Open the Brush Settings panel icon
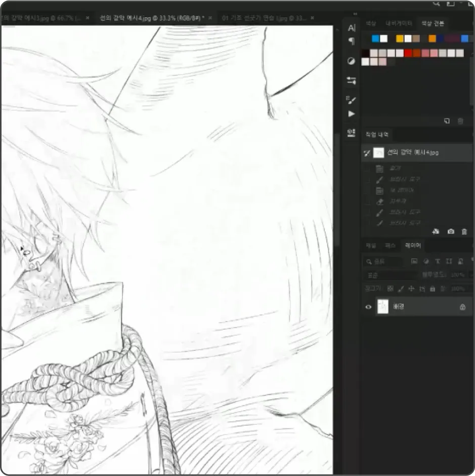475x476 pixels. pyautogui.click(x=351, y=100)
